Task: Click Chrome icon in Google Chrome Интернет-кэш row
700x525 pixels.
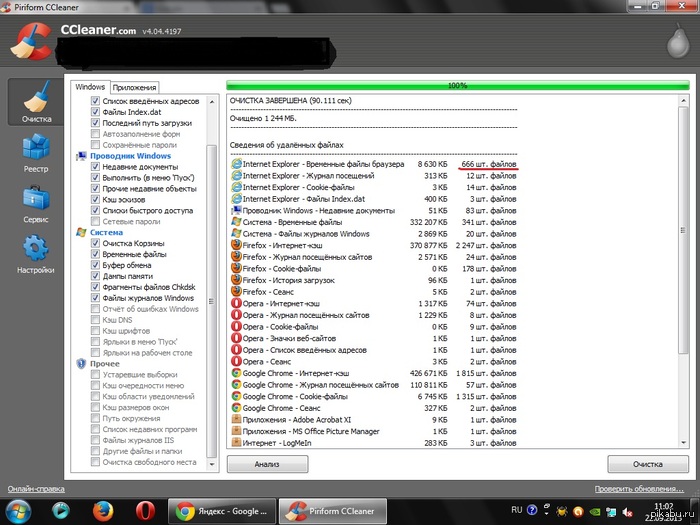Action: point(236,373)
